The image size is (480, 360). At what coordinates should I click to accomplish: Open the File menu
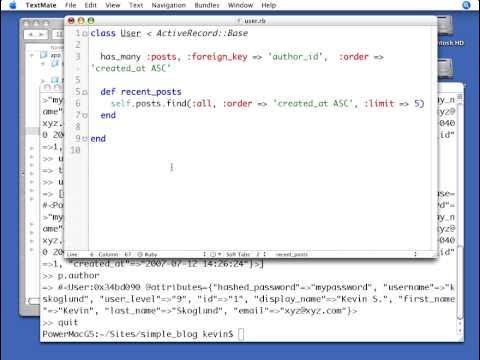(70, 5)
